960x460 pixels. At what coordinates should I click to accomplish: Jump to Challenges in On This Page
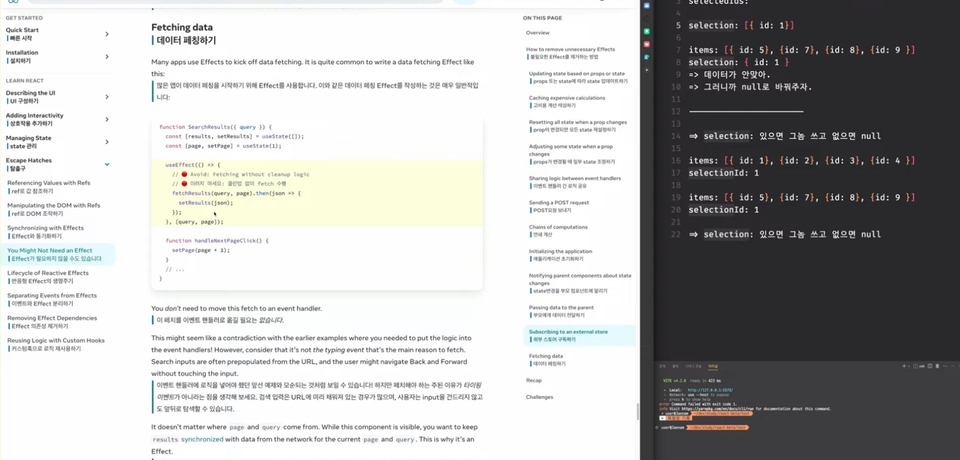click(x=539, y=397)
